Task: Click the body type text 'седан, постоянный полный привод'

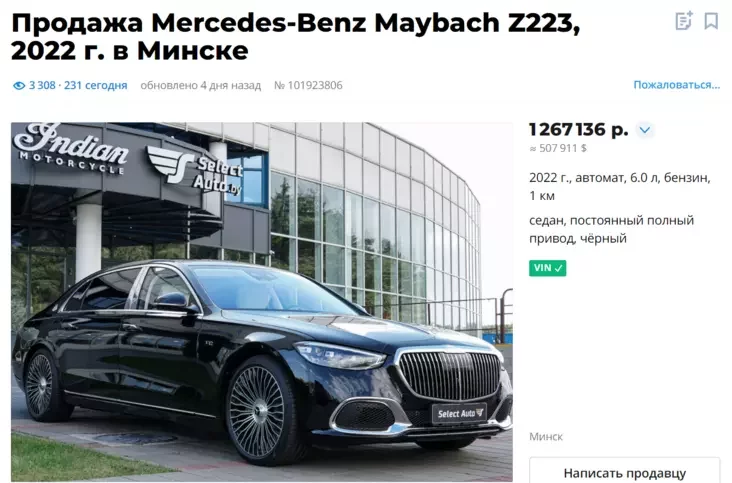Action: click(612, 229)
